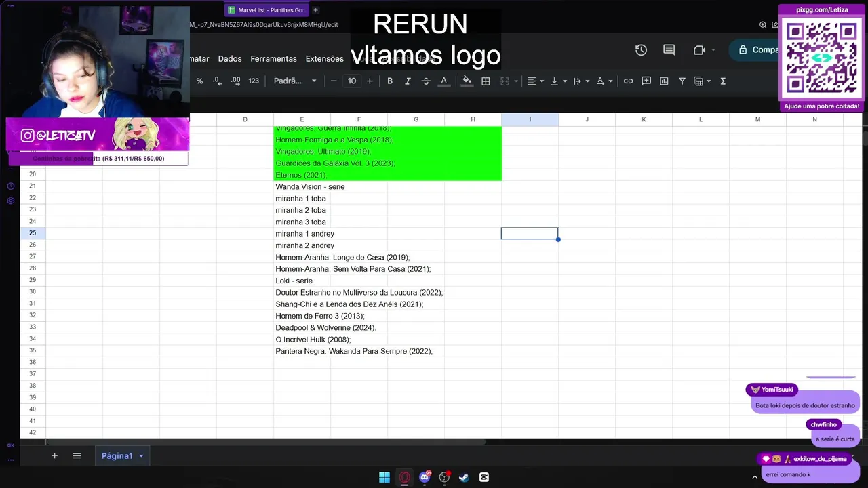Image resolution: width=868 pixels, height=488 pixels.
Task: Open the video call camera icon
Action: coord(700,50)
